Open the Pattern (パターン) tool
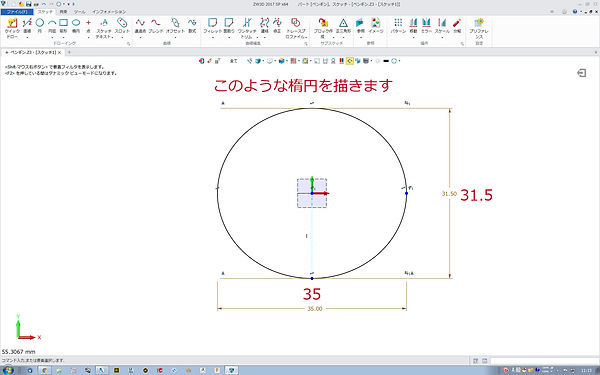This screenshot has width=600, height=375. coord(398,26)
